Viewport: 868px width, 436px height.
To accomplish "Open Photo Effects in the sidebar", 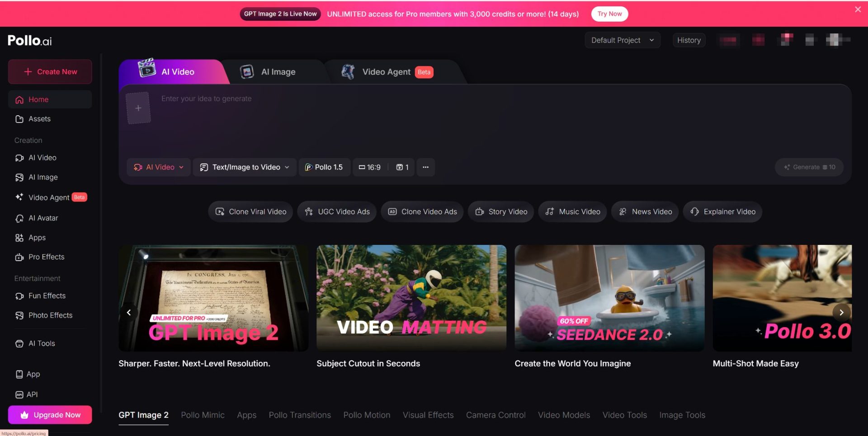I will pos(50,315).
